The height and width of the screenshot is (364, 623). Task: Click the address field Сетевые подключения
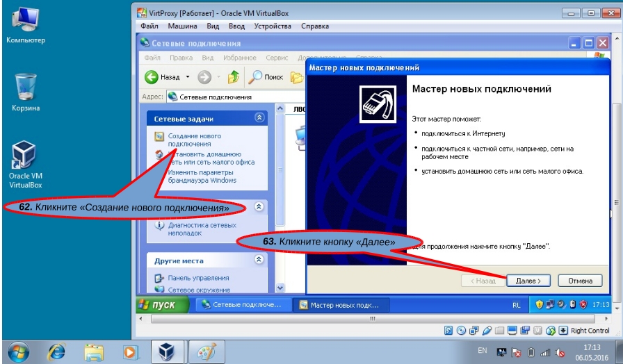(x=236, y=97)
